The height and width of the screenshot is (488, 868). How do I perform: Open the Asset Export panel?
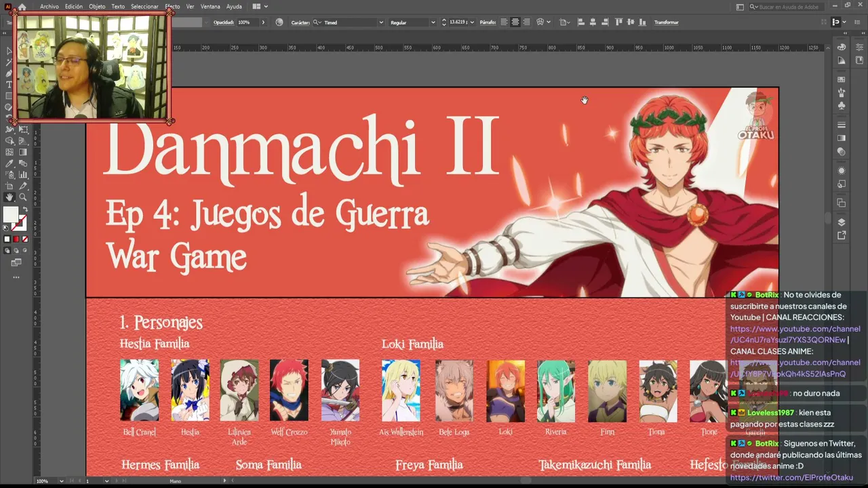(842, 235)
